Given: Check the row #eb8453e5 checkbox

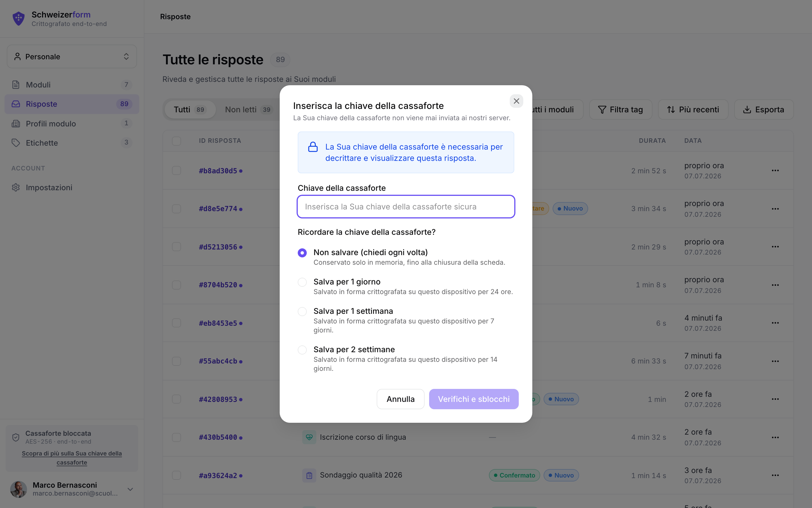Looking at the screenshot, I should click(176, 323).
